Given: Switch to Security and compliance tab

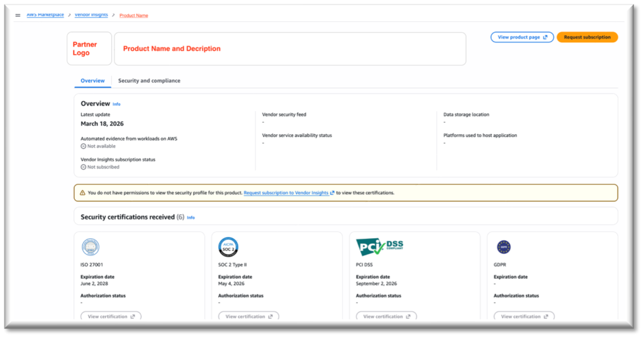Looking at the screenshot, I should click(x=149, y=80).
